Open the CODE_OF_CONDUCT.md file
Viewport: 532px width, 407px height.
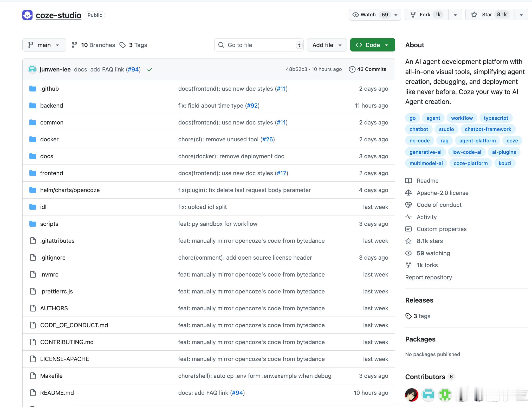point(74,325)
